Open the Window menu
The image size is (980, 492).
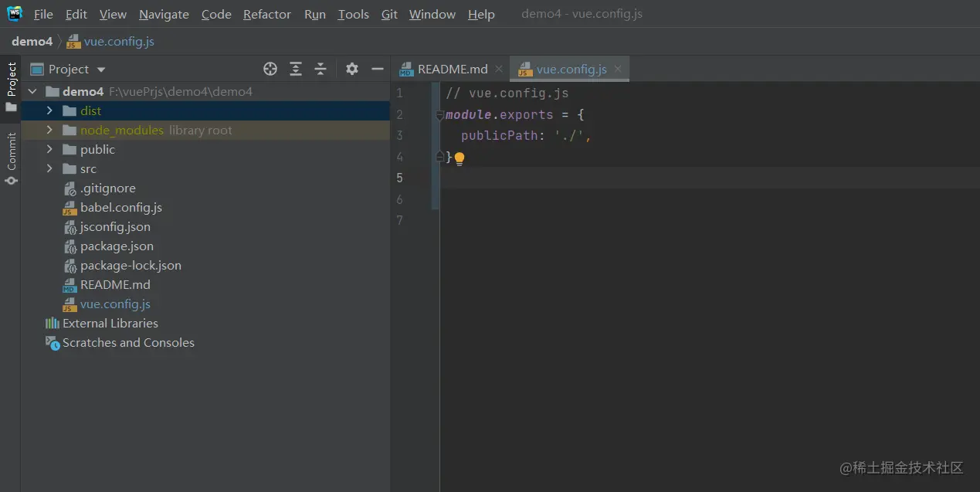[x=432, y=14]
